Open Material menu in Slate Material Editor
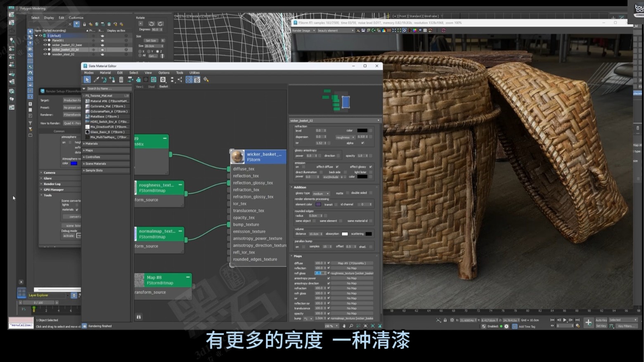Image resolution: width=644 pixels, height=362 pixels. click(105, 73)
